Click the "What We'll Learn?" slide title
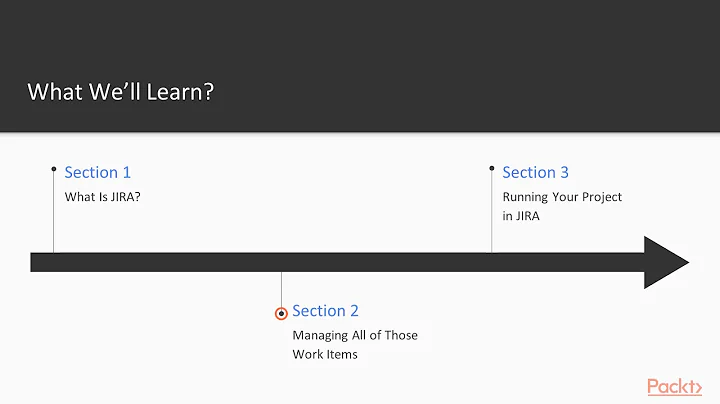Viewport: 720px width, 404px height. (121, 92)
